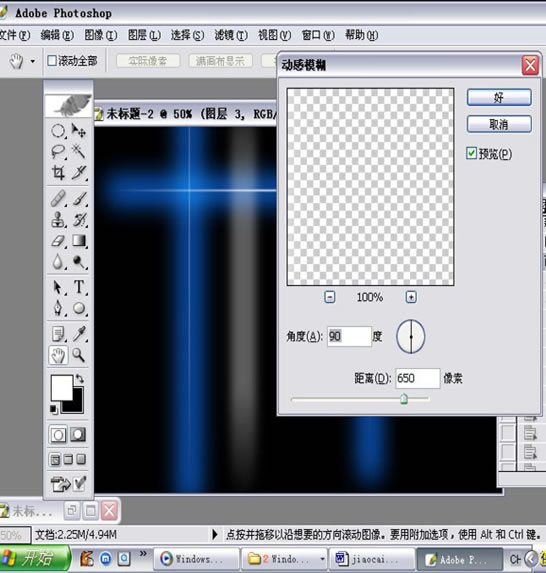Select the Zoom tool
Viewport: 546px width, 573px height.
coord(79,355)
